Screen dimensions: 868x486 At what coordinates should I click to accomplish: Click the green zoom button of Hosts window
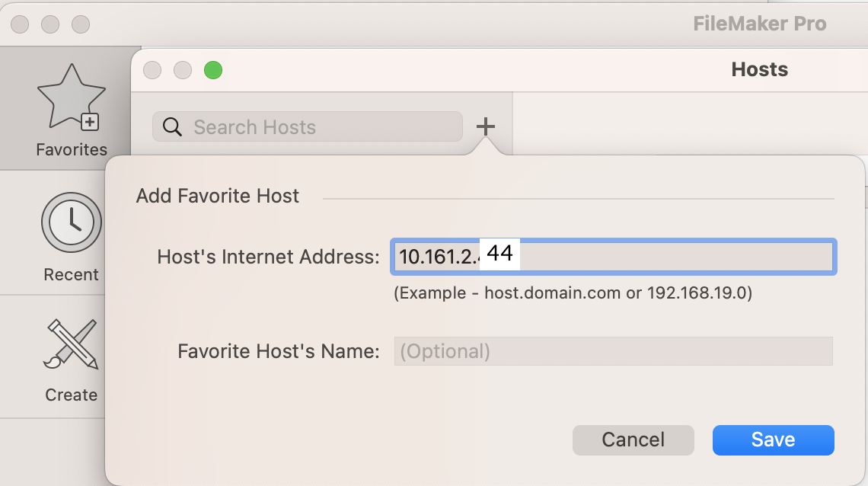click(213, 70)
